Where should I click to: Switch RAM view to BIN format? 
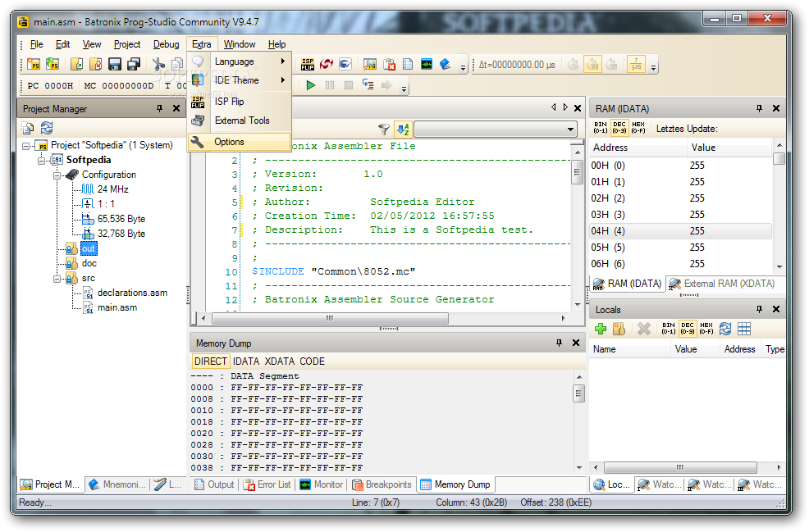point(601,128)
